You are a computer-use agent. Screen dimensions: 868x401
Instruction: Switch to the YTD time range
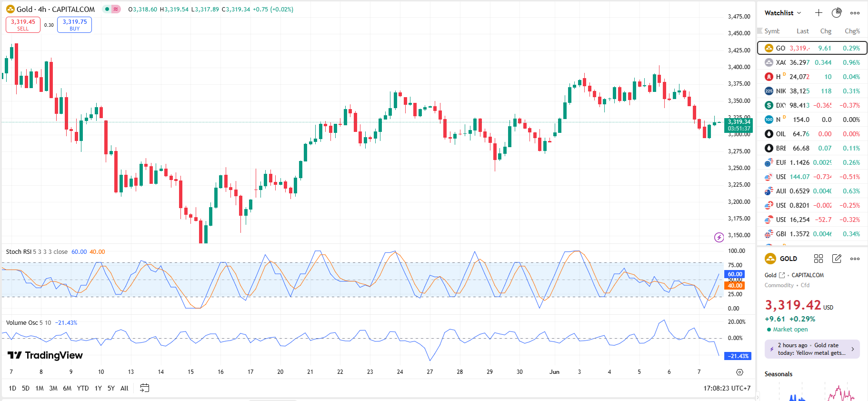[83, 388]
